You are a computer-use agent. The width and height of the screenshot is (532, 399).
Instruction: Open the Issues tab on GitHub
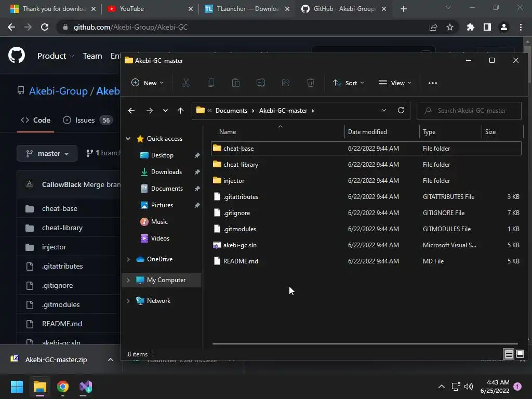pyautogui.click(x=87, y=120)
